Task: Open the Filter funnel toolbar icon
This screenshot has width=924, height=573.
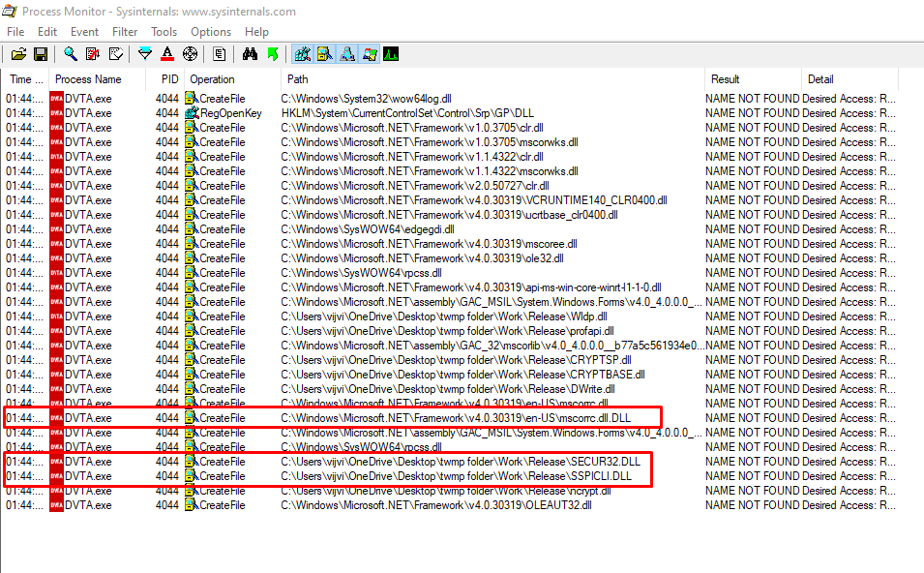Action: pyautogui.click(x=144, y=55)
